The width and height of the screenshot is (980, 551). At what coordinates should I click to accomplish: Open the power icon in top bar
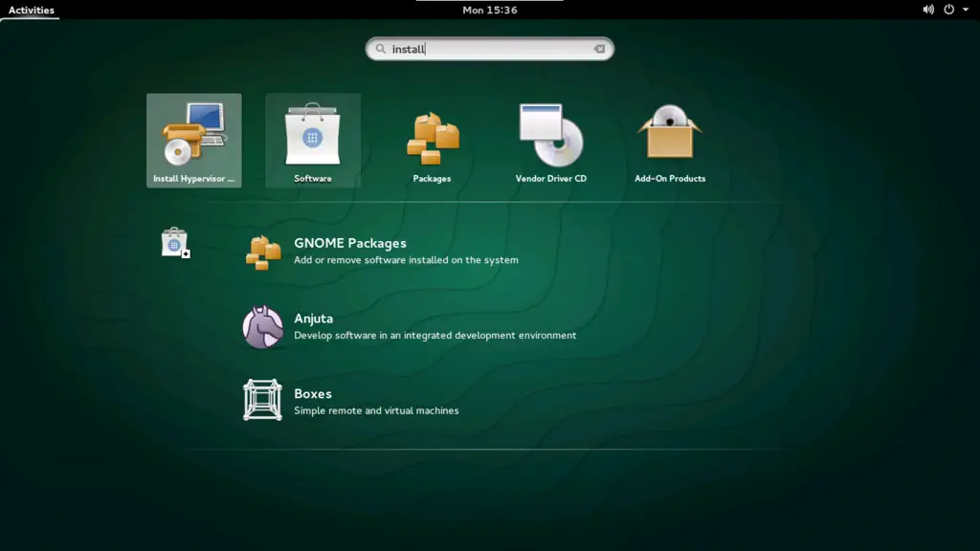(x=948, y=10)
